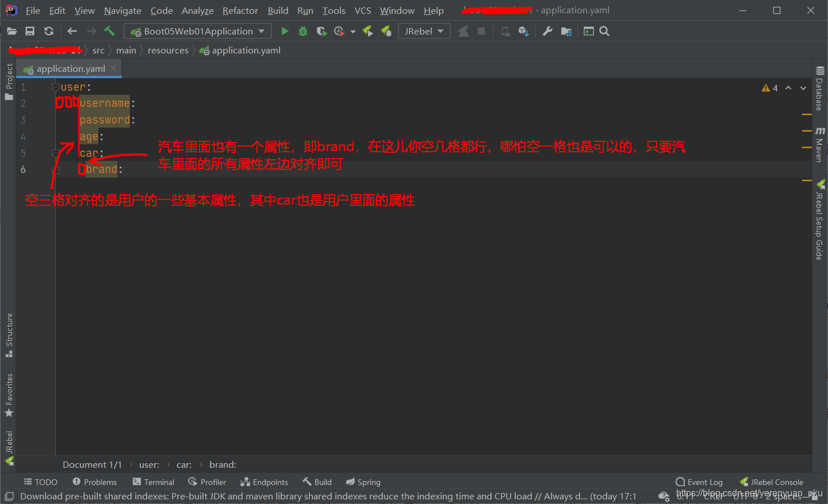
Task: Debug with JRebel rocket bug icon
Action: coord(386,31)
